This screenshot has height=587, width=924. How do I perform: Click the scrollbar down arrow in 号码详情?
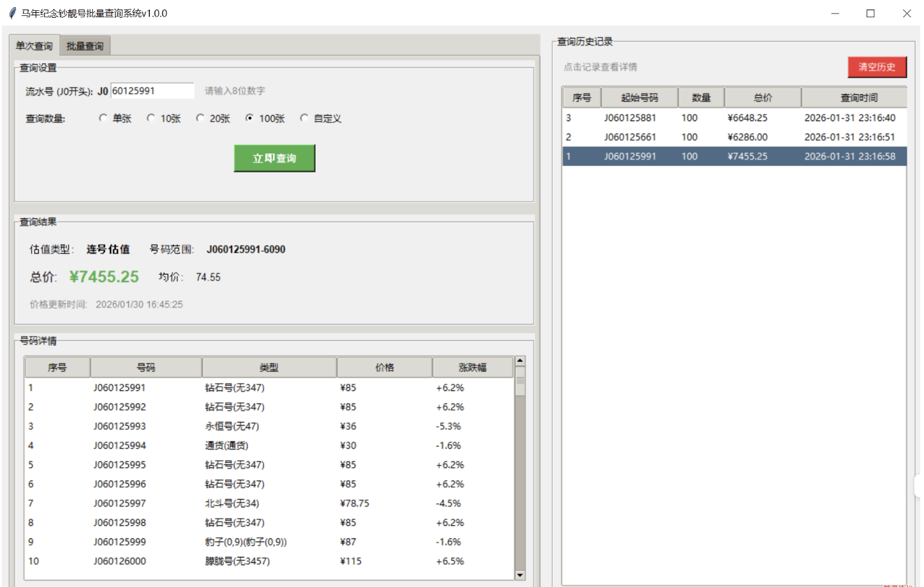pos(518,574)
